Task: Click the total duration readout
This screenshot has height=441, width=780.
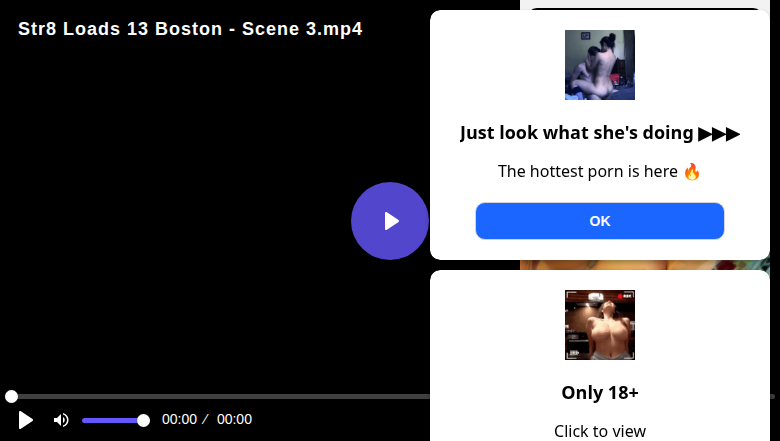Action: pyautogui.click(x=234, y=420)
